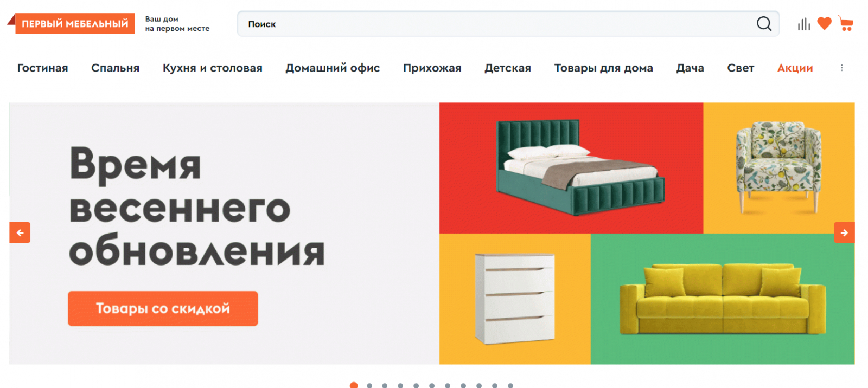Viewport: 868px width, 388px height.
Task: Open the Товары для дома category
Action: 603,68
